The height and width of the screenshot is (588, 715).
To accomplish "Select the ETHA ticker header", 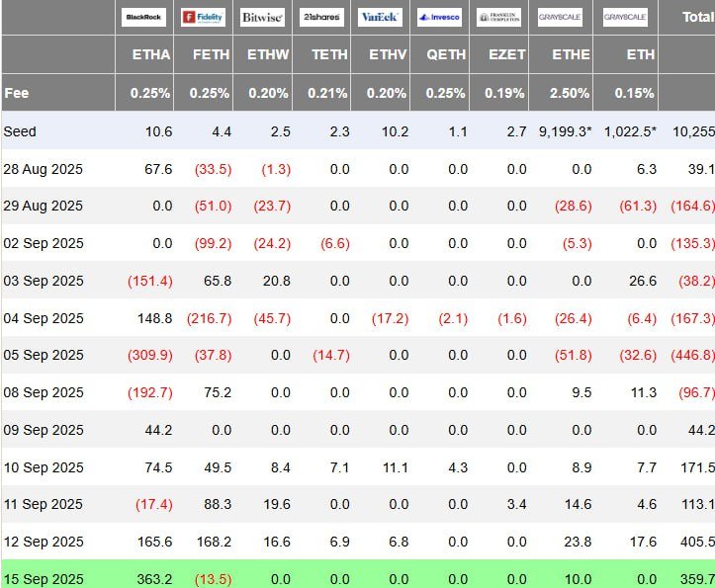I will click(x=151, y=54).
